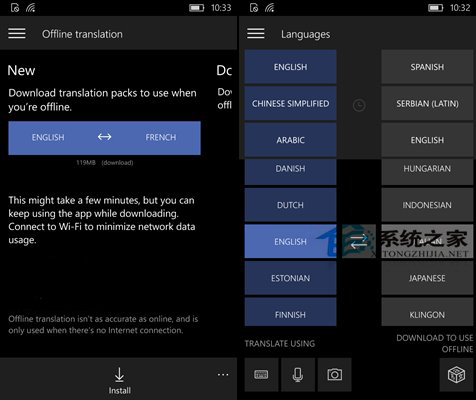Choose HUNGARIAN as target language

click(427, 172)
